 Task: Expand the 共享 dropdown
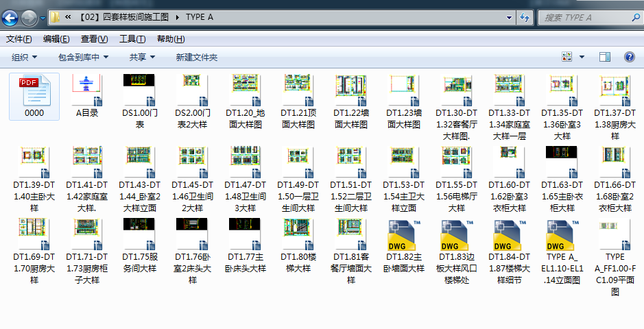coord(142,58)
